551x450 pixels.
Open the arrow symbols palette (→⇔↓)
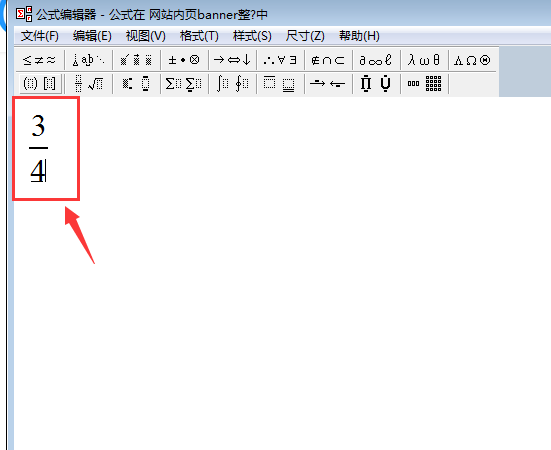coord(232,60)
